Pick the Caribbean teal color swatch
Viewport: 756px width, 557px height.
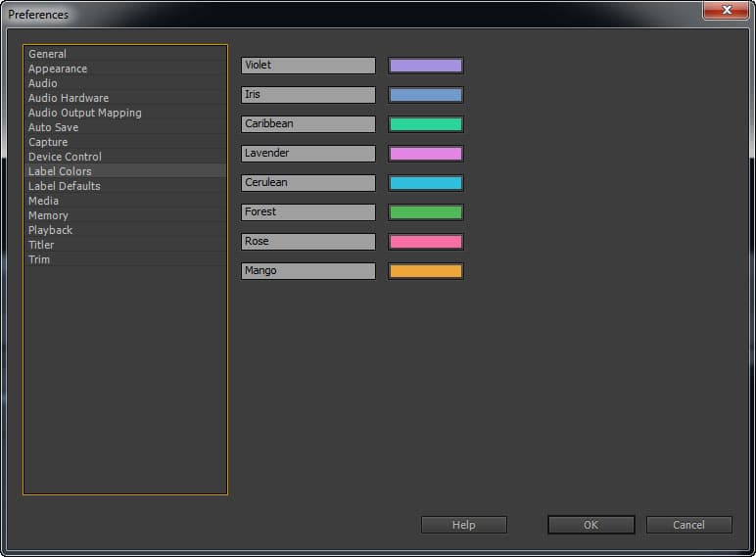coord(426,124)
